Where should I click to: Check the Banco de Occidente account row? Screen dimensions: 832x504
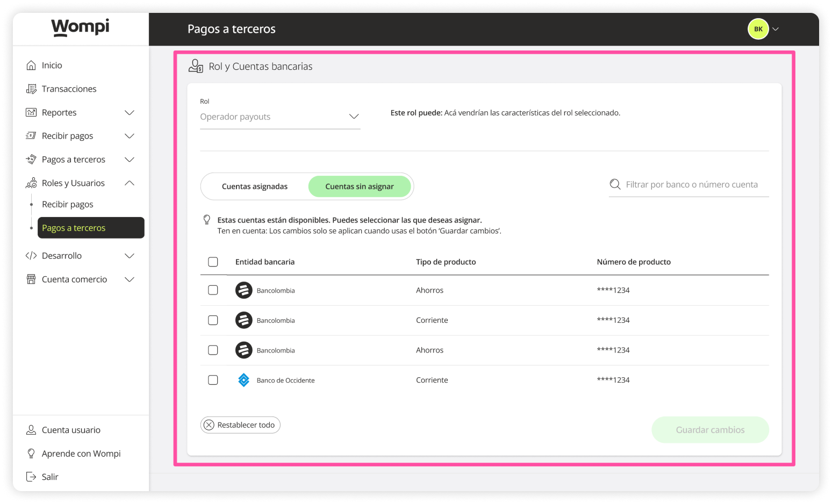point(213,380)
